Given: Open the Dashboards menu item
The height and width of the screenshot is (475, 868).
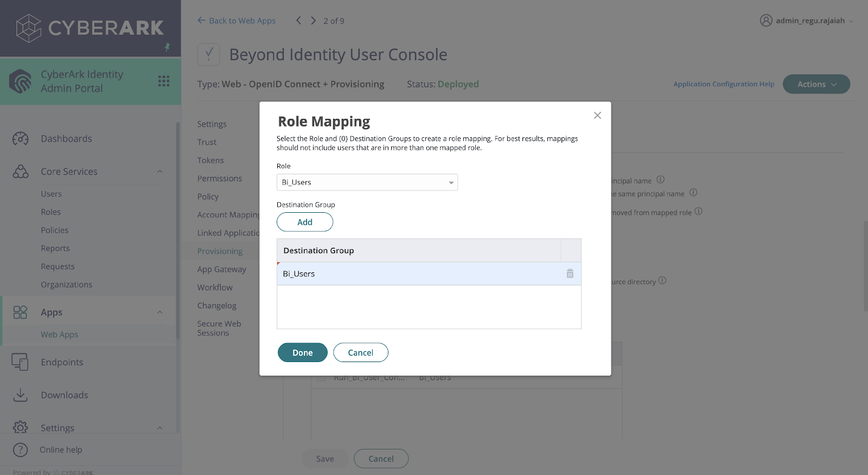Looking at the screenshot, I should (66, 138).
